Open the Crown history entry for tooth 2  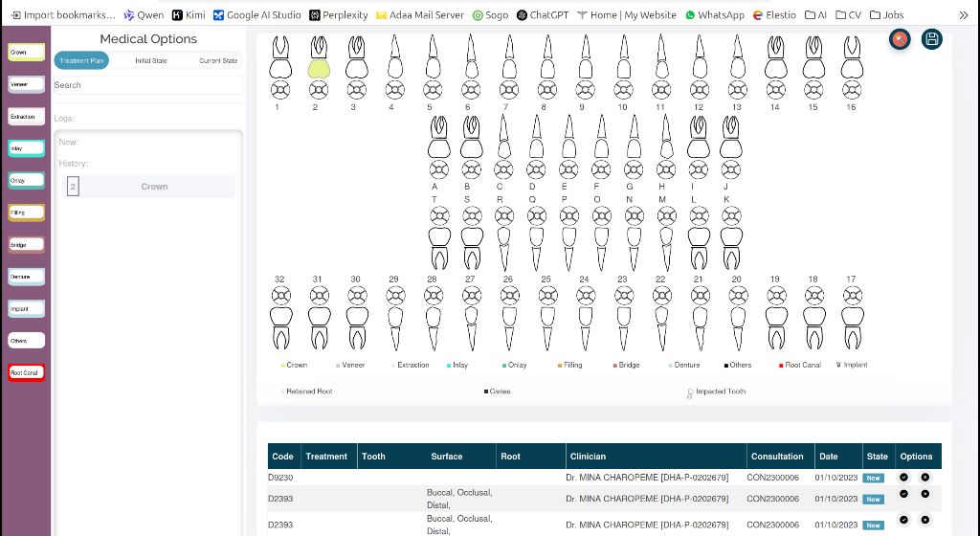click(154, 187)
